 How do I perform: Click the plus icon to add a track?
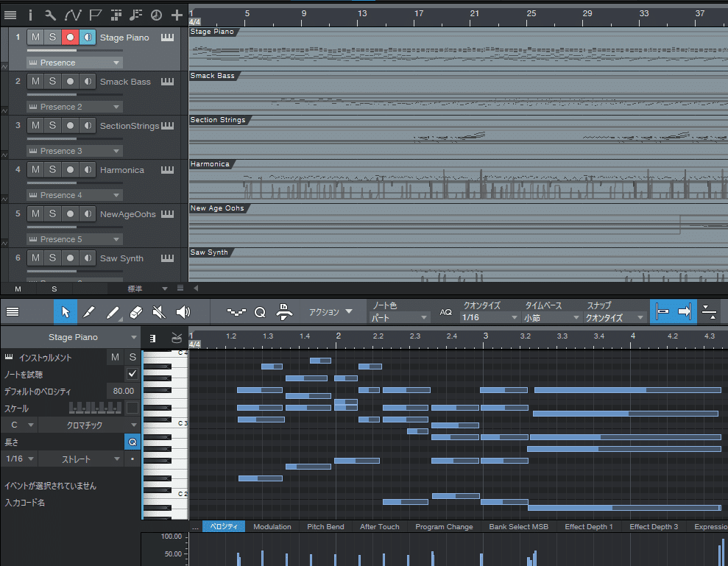(177, 14)
